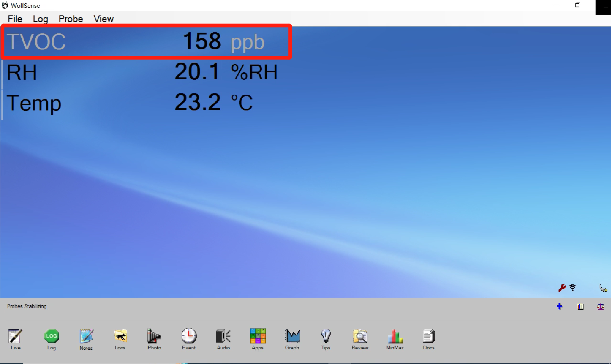The image size is (611, 364).
Task: Open the Probe menu
Action: pos(71,19)
